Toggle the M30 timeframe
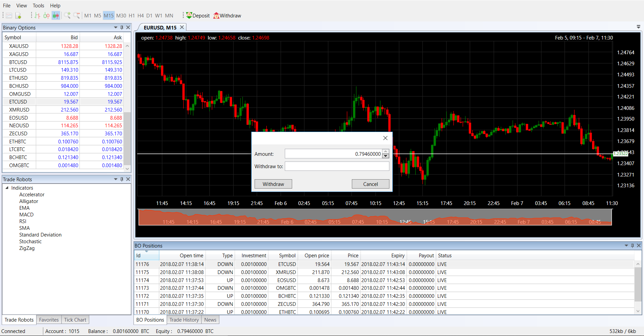This screenshot has width=644, height=336. click(121, 16)
